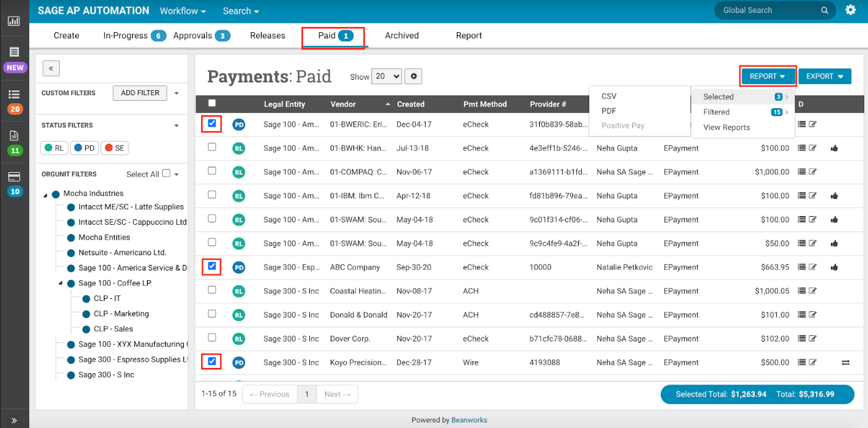Collapse the Sage 100 - Coffee LP node
The height and width of the screenshot is (428, 868).
(60, 283)
